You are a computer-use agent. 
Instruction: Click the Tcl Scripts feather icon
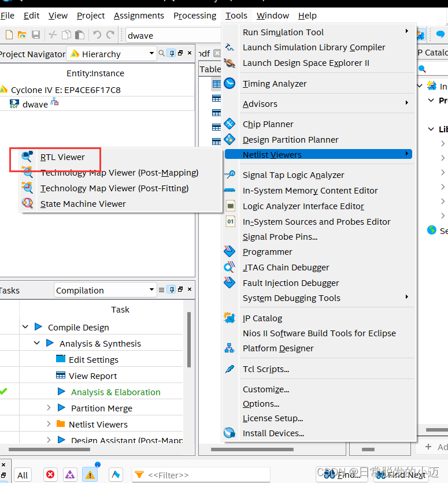229,369
